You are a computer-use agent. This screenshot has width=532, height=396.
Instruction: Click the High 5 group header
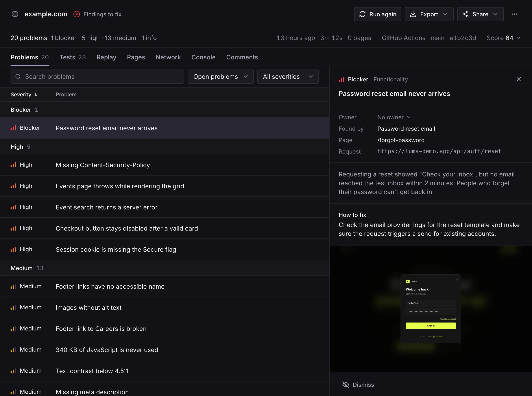164,147
